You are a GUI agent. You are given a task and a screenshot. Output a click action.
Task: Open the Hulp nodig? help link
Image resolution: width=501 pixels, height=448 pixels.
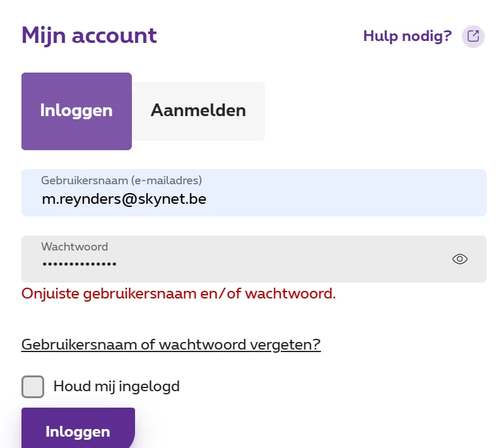[407, 36]
